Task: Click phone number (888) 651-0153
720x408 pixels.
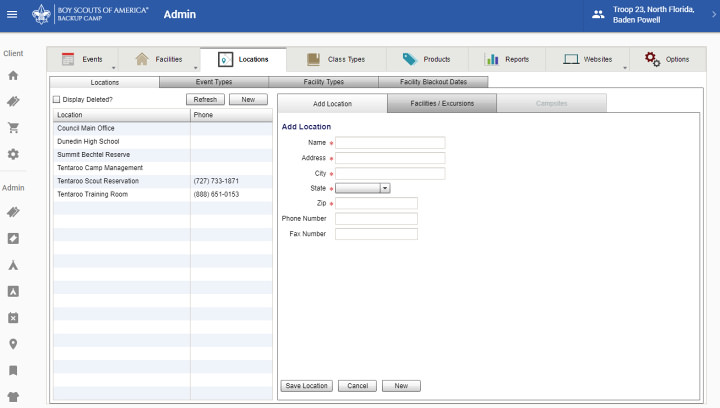Action: pos(216,194)
